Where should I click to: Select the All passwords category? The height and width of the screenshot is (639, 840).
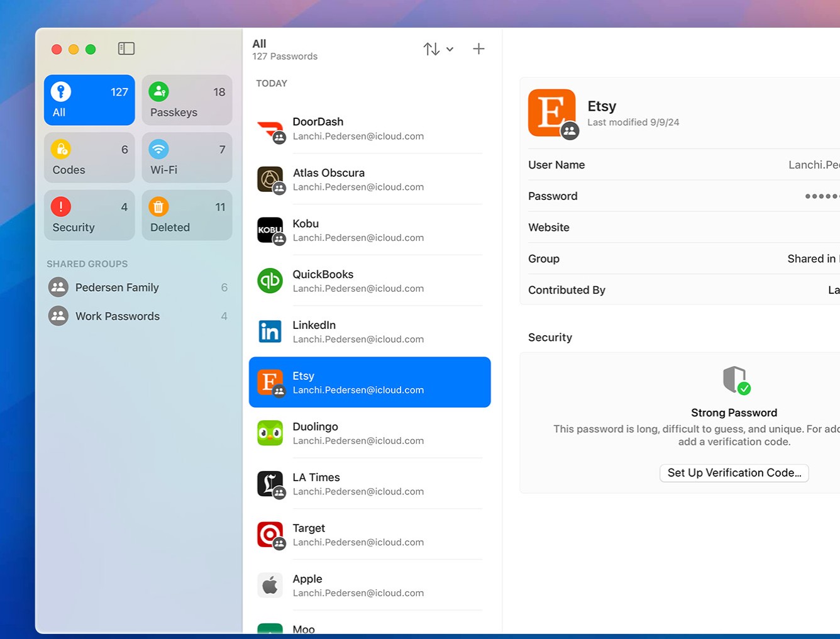pyautogui.click(x=89, y=100)
